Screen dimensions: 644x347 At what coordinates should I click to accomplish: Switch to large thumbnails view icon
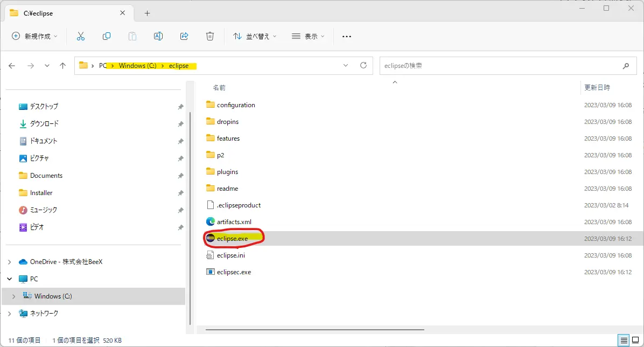click(635, 341)
